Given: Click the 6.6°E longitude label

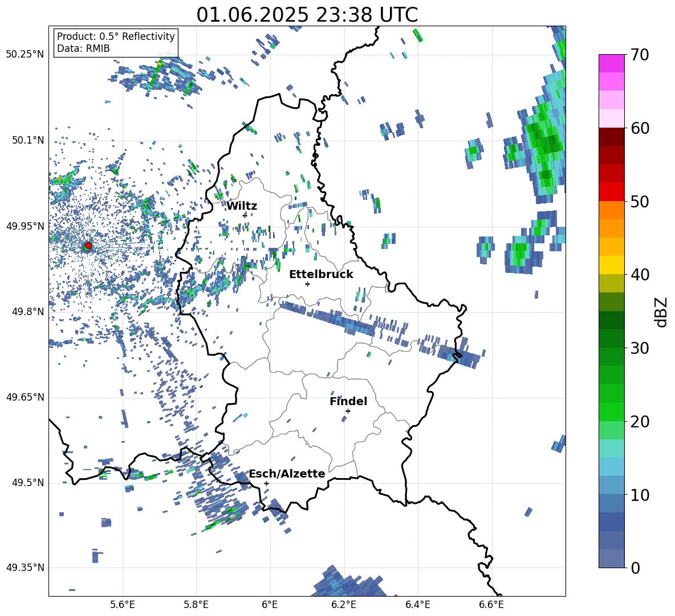Looking at the screenshot, I should click(491, 605).
